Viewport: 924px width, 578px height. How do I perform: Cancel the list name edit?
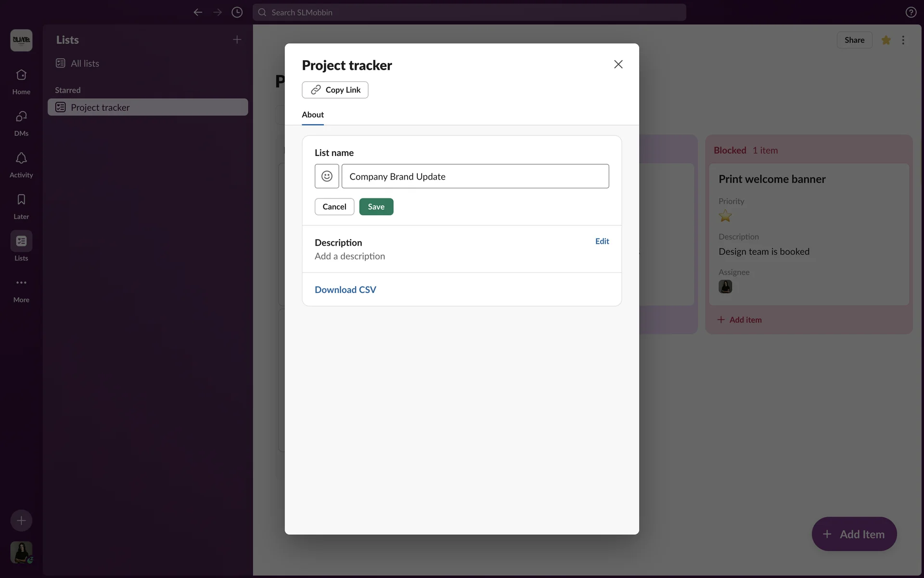click(x=334, y=207)
